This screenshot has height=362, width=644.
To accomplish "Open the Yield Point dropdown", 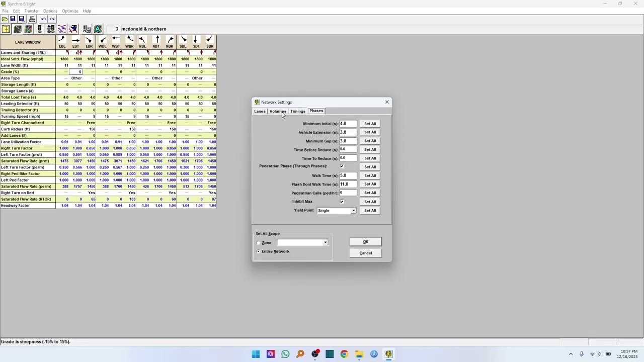I will [353, 211].
